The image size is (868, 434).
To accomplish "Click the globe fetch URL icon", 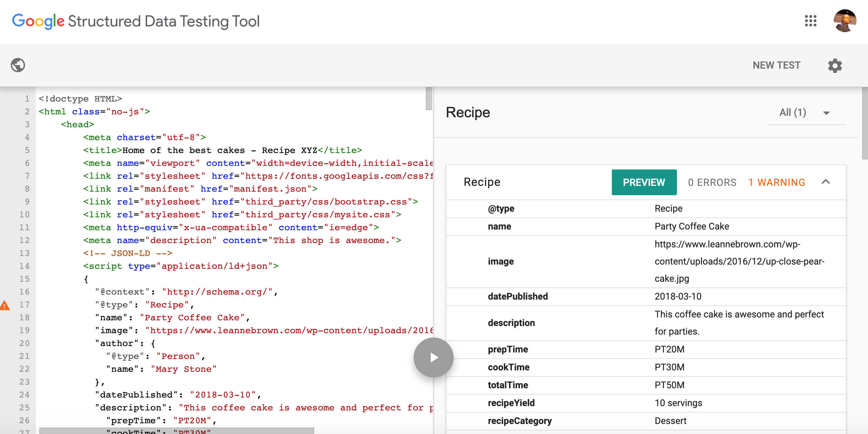I will tap(18, 65).
